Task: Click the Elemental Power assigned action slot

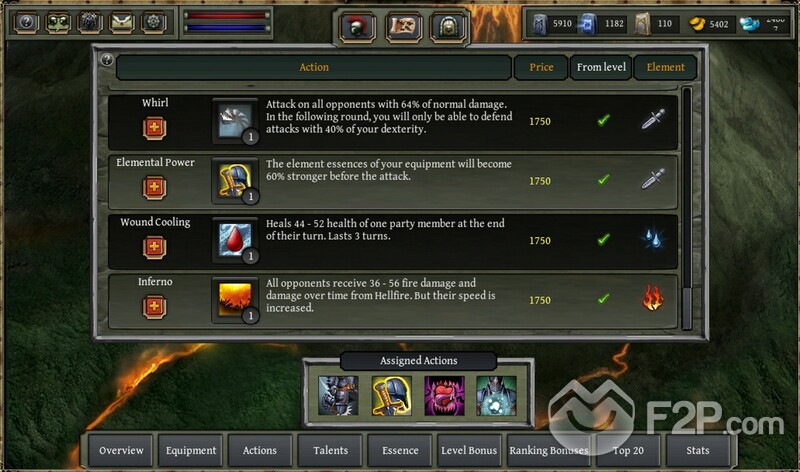Action: tap(391, 396)
